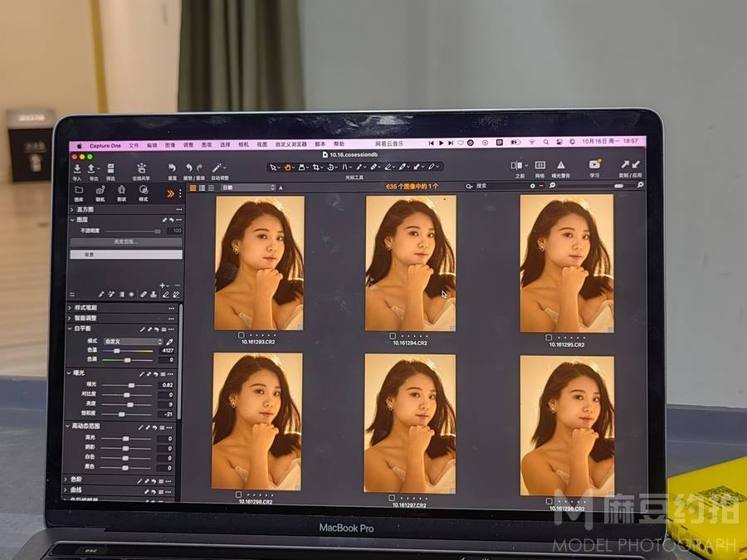
Task: Click the reset arrow in 曝光 panel header
Action: pos(156,374)
